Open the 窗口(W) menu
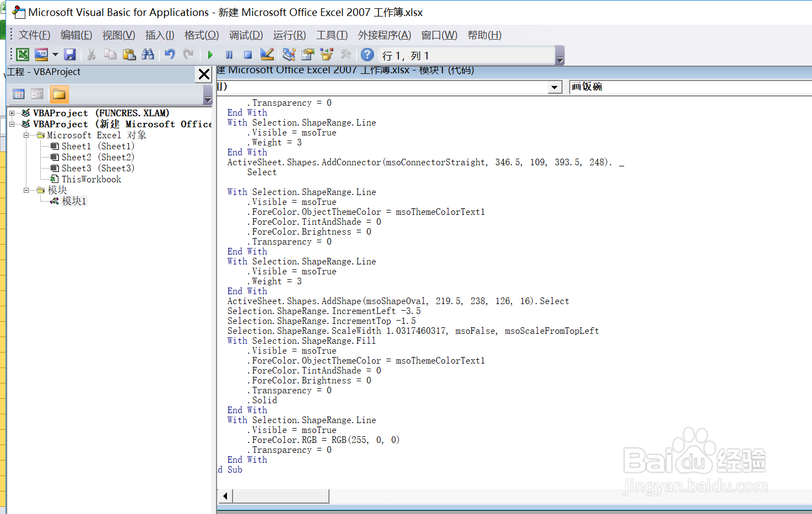 click(x=439, y=35)
